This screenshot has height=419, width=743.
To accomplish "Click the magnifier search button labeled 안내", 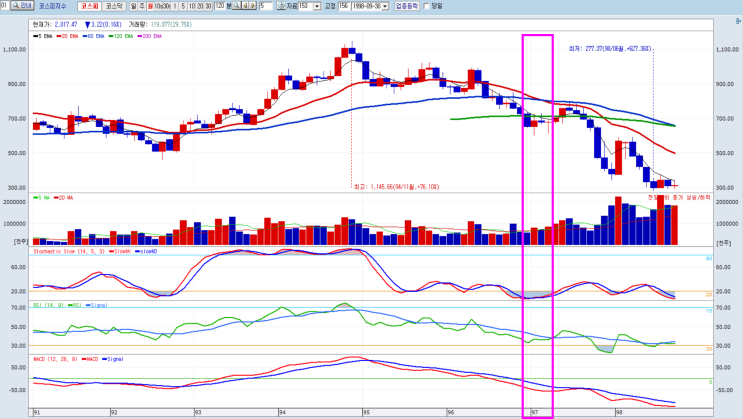I will pyautogui.click(x=22, y=6).
